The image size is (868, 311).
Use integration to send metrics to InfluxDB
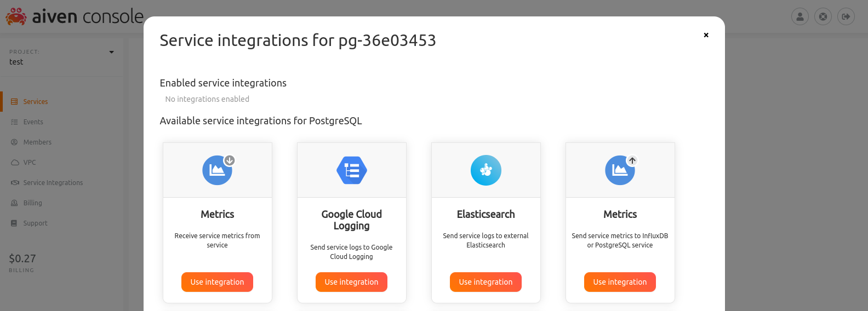[620, 282]
